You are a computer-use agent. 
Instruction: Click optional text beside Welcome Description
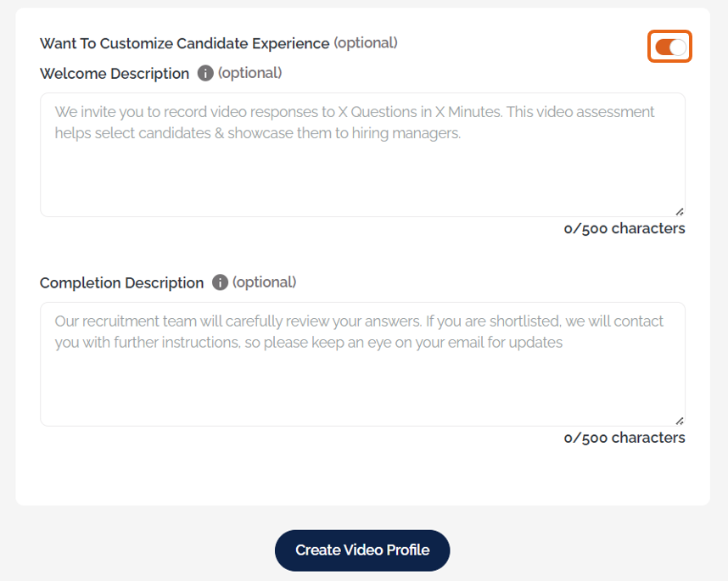(x=250, y=73)
